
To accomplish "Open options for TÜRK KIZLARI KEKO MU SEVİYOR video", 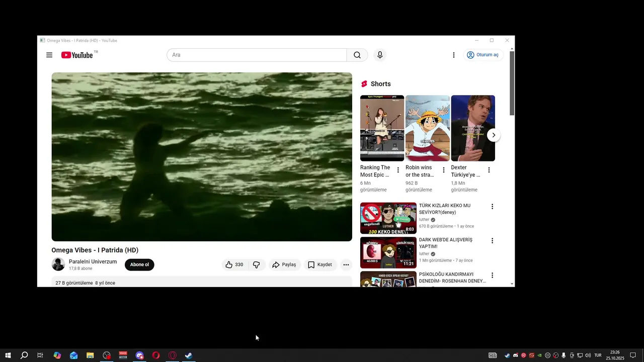I will [492, 207].
